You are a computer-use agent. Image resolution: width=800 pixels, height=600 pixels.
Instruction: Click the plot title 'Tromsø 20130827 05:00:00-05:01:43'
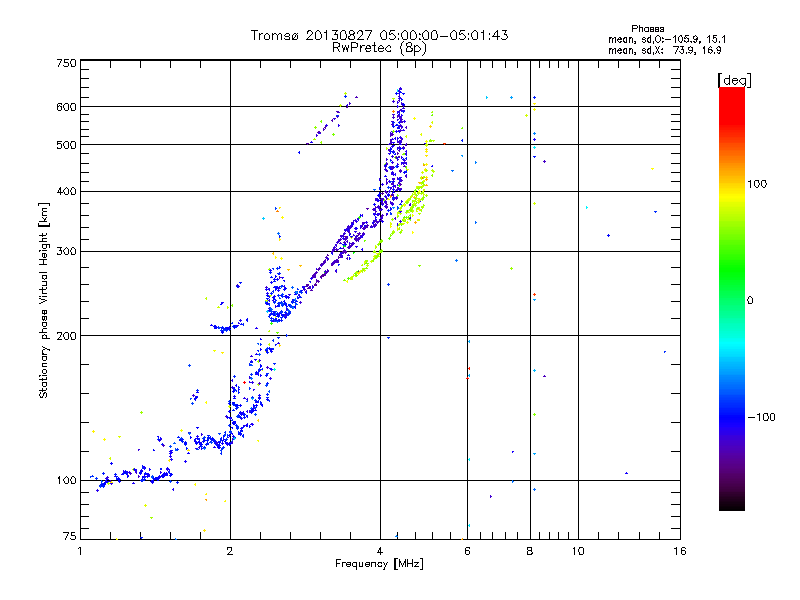(x=379, y=35)
